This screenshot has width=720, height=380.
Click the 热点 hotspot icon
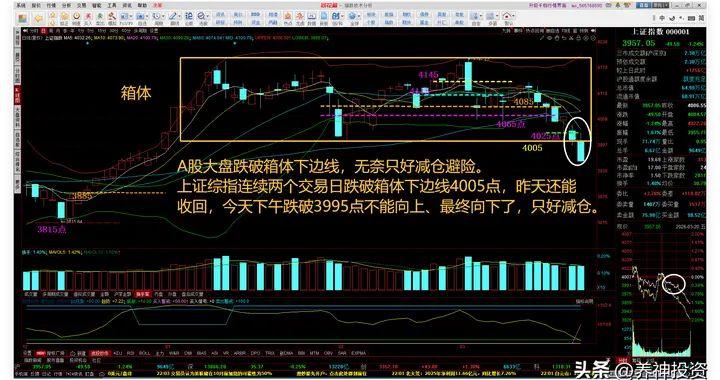point(287,18)
